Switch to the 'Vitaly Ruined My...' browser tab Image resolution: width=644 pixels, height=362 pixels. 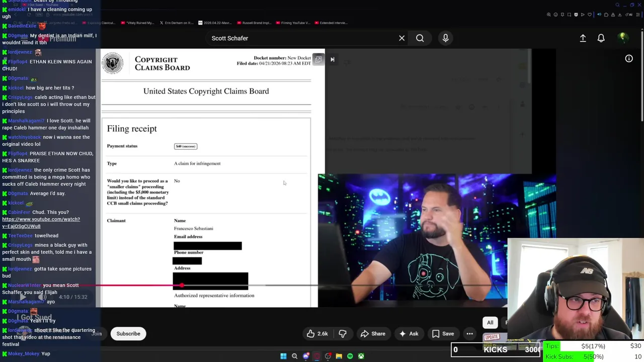coord(137,23)
